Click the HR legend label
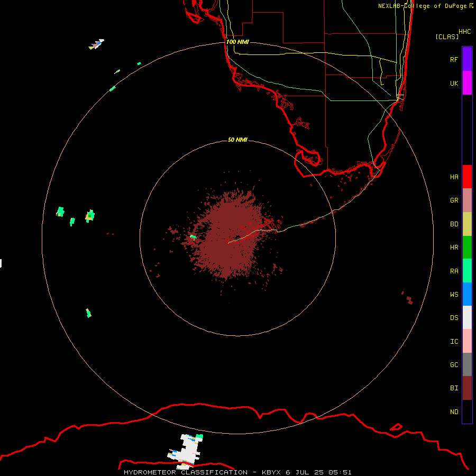Image resolution: width=476 pixels, height=476 pixels. [x=454, y=248]
